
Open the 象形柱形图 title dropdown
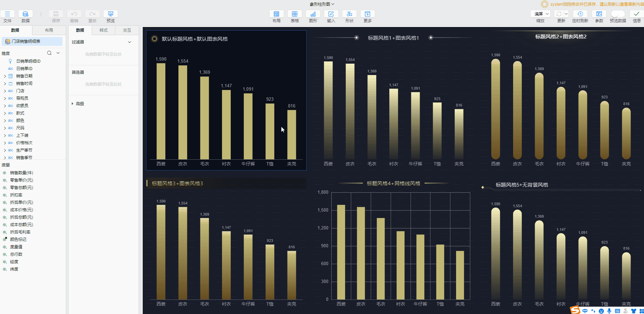click(322, 4)
